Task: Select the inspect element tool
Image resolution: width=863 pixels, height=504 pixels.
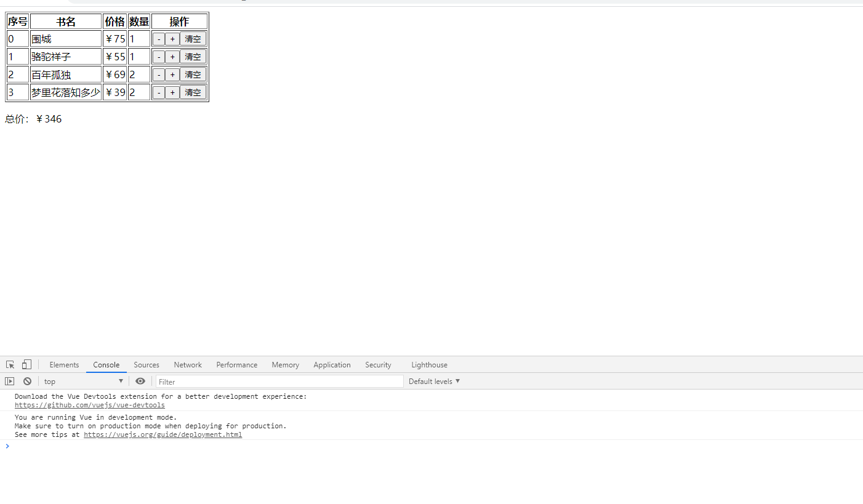Action: [x=10, y=364]
